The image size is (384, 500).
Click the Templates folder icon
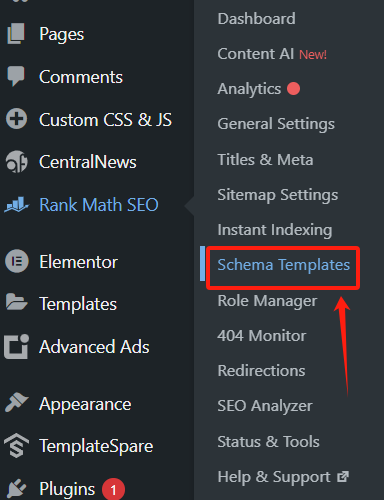coord(16,303)
